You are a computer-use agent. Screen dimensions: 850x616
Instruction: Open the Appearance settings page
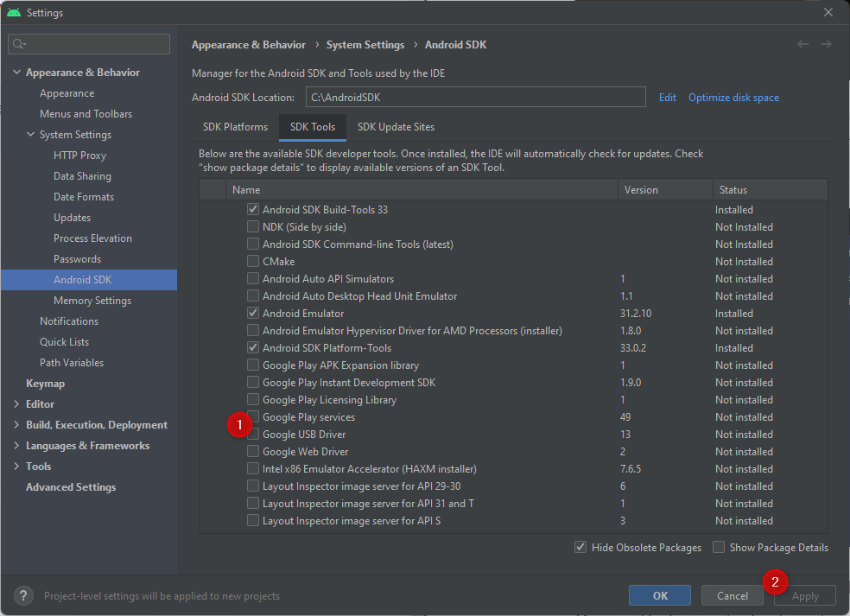tap(67, 93)
